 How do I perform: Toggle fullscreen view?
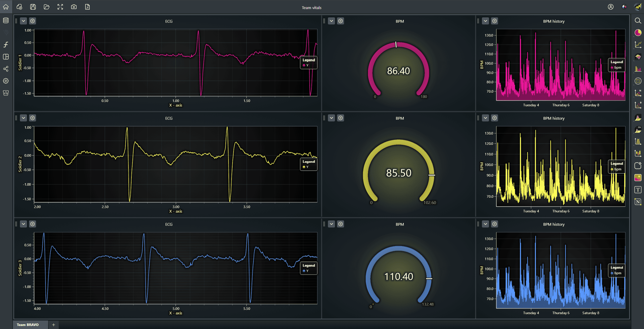point(60,7)
